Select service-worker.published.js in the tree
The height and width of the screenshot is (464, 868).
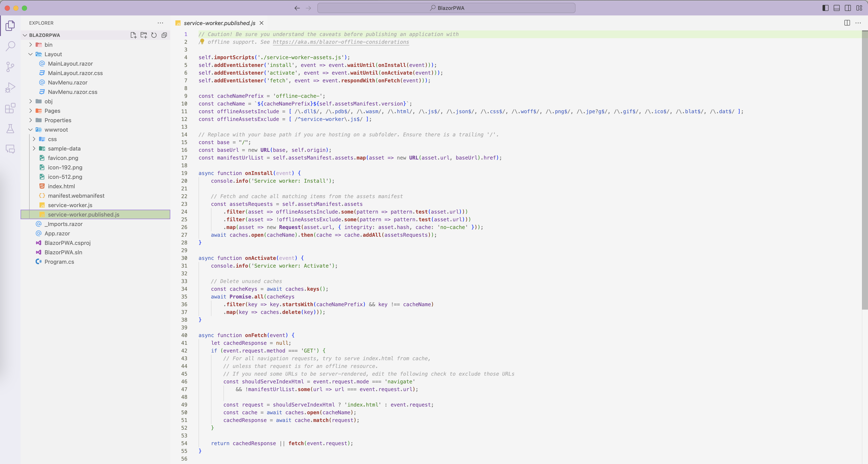click(x=95, y=214)
